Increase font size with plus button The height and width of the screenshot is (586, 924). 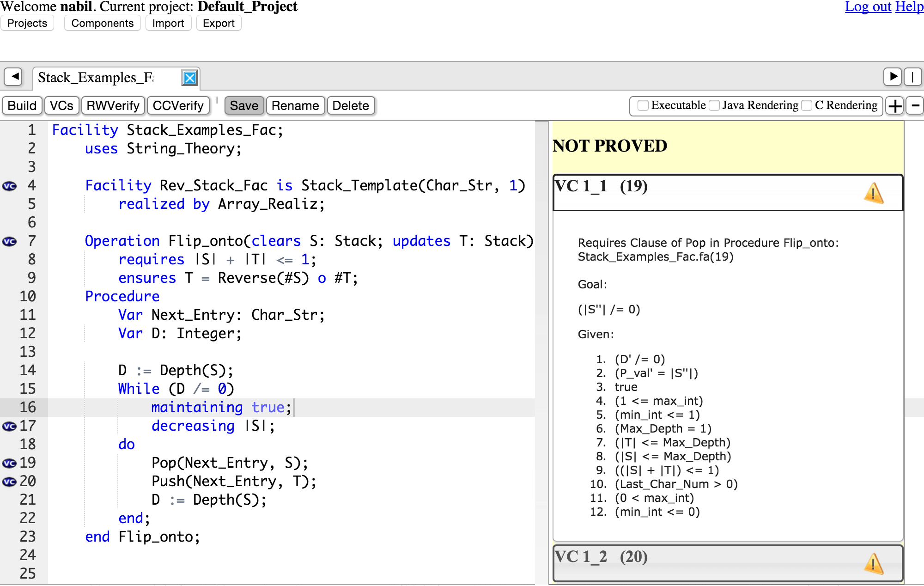pos(895,106)
